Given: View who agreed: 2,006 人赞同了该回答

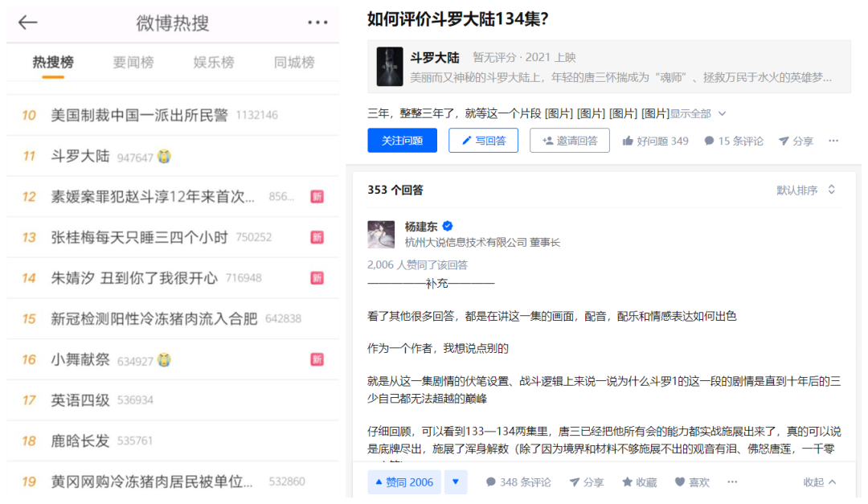Looking at the screenshot, I should [417, 264].
